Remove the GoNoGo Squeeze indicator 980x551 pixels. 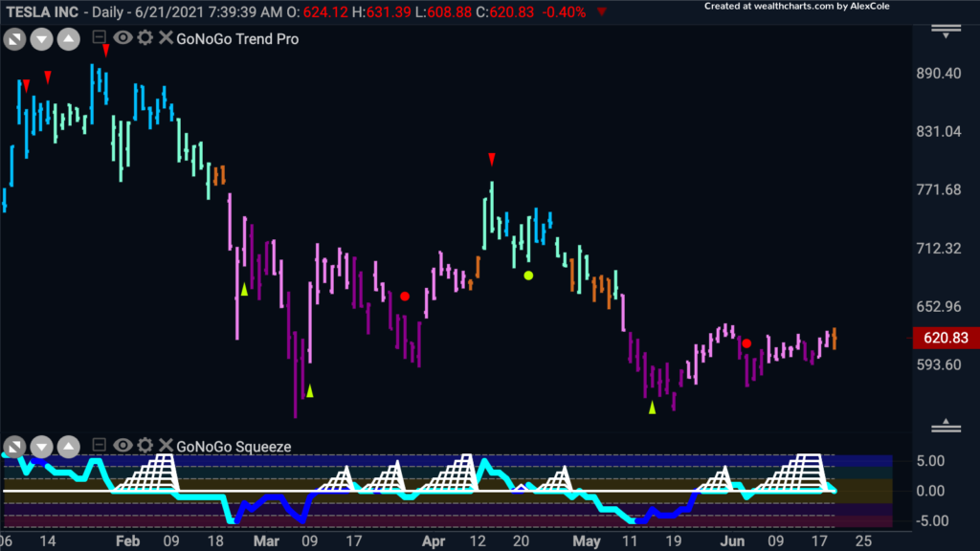click(x=166, y=445)
